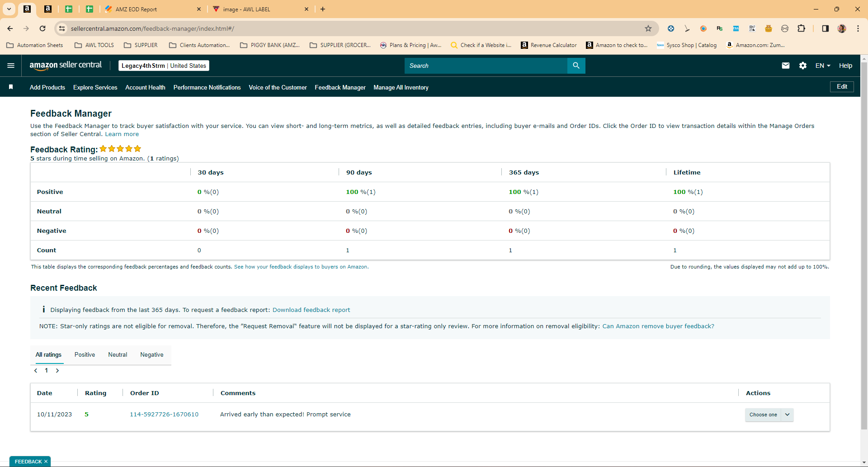Open the Clients Automation bookmark folder
This screenshot has height=467, width=868.
199,45
